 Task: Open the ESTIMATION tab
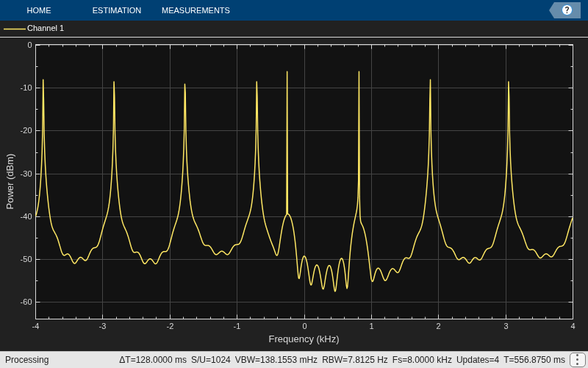click(x=117, y=10)
